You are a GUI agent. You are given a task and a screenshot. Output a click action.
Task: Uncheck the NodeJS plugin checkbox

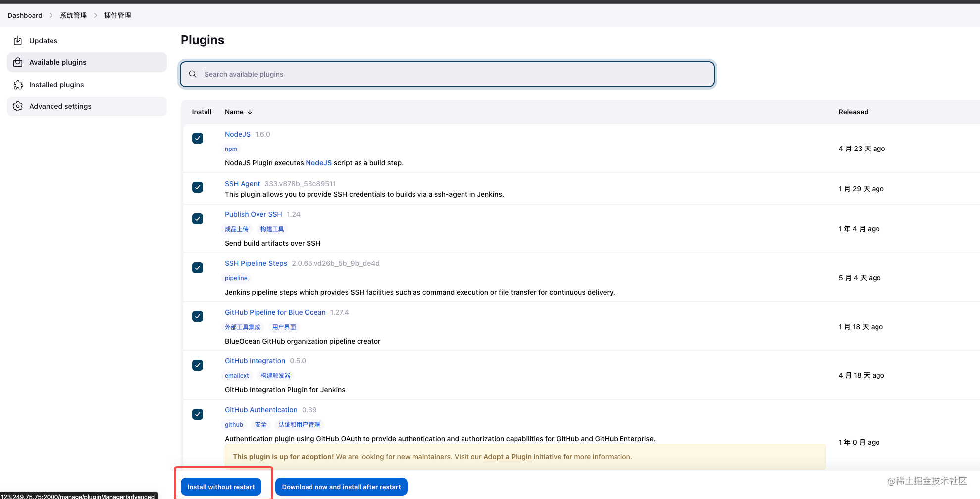point(198,138)
